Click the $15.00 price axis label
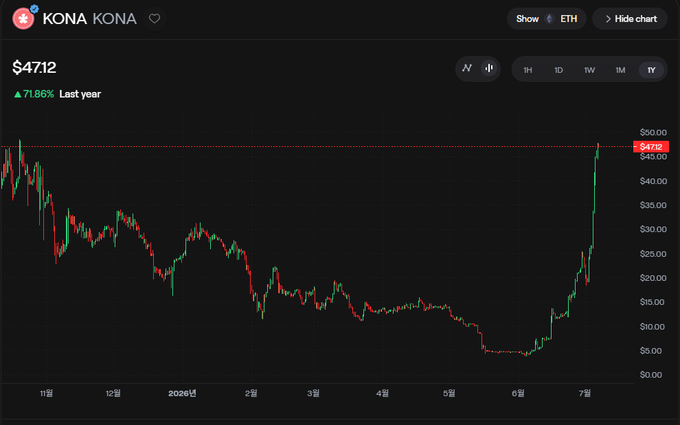This screenshot has height=425, width=680. coord(652,302)
